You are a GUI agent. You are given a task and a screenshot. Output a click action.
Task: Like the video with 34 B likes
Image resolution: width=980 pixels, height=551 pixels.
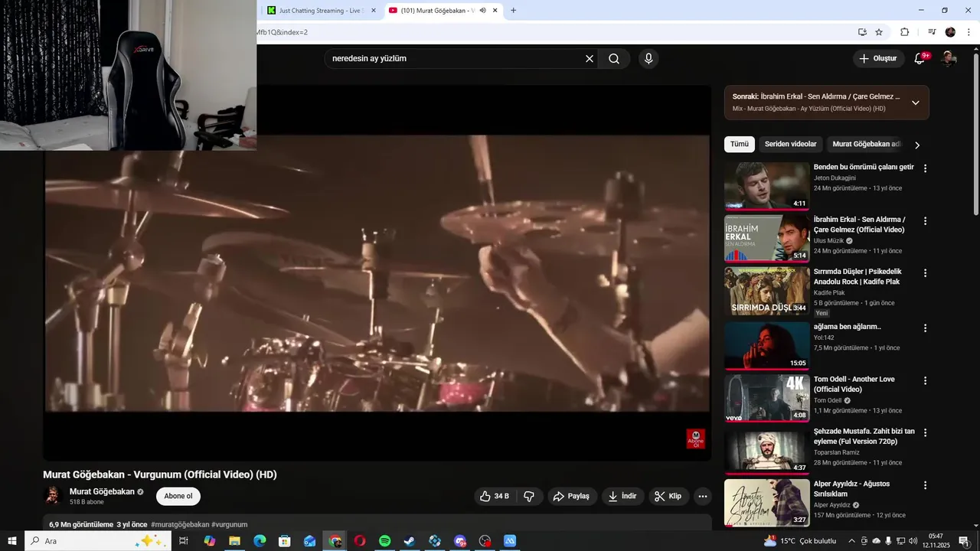point(494,496)
